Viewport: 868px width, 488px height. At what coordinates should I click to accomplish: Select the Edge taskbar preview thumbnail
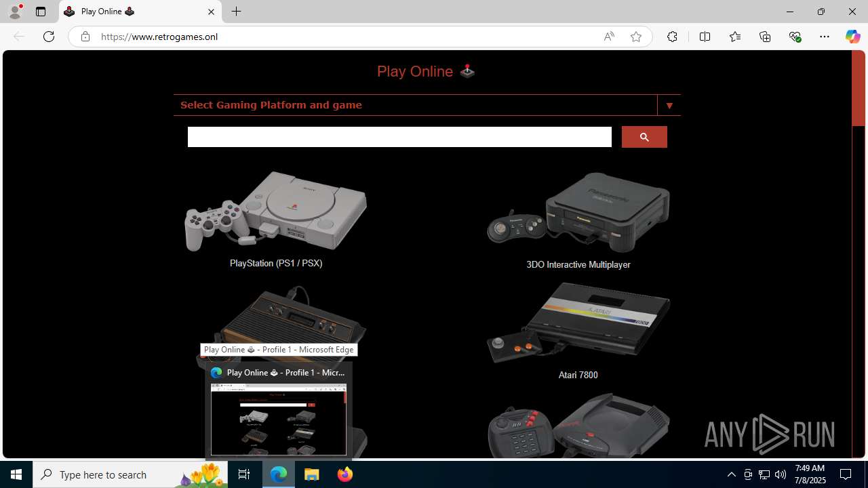tap(279, 419)
